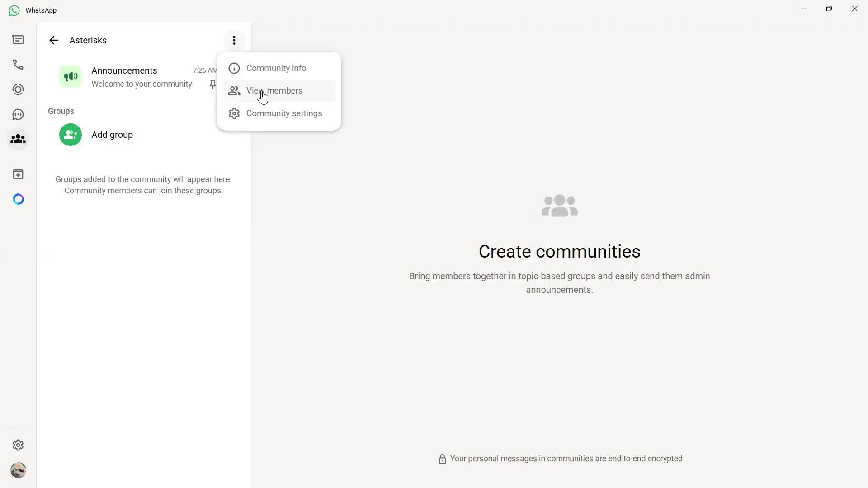Click the Announcements speaker icon
This screenshot has height=488, width=868.
click(x=70, y=76)
